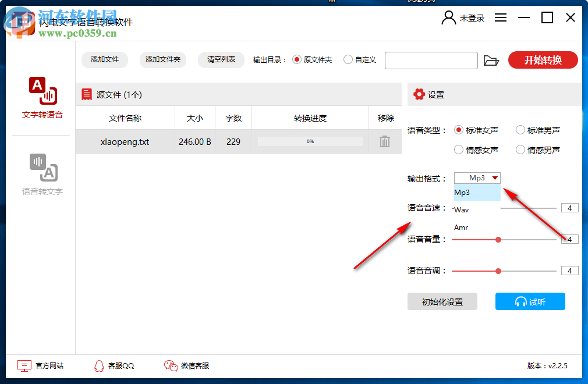Click 未登录 login text
This screenshot has width=588, height=384.
coord(472,18)
